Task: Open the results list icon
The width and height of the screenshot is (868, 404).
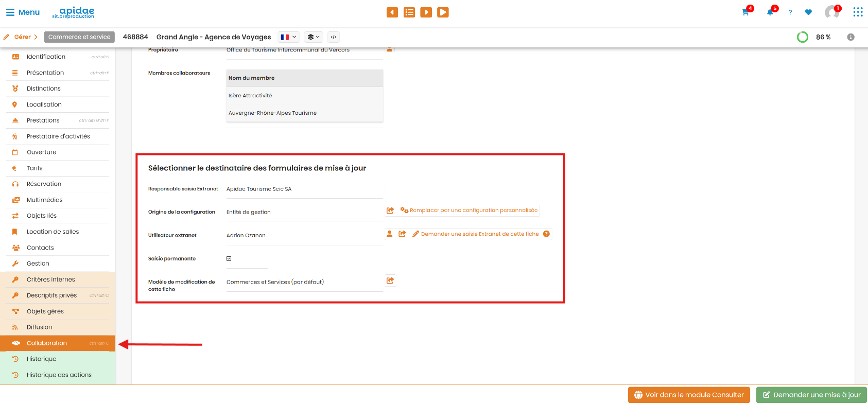Action: click(409, 12)
